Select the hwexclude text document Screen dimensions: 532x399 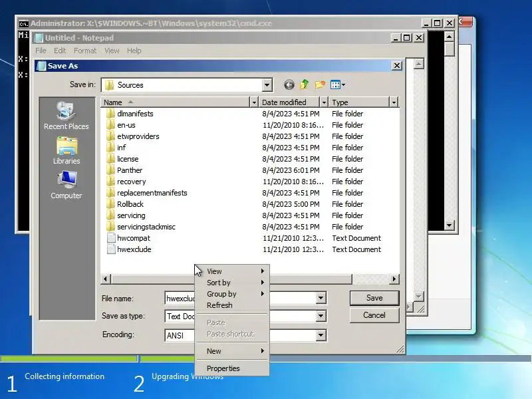coord(129,249)
